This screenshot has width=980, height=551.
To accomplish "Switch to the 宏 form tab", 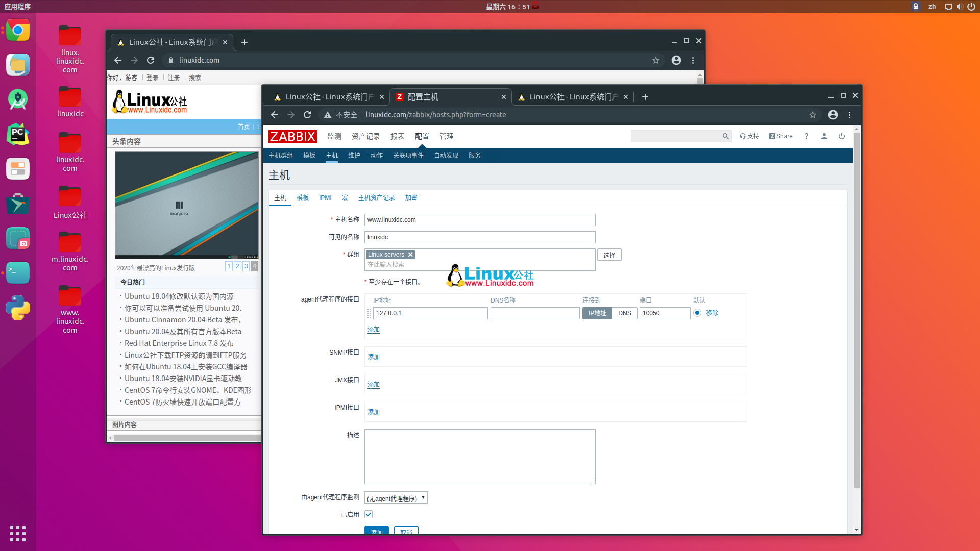I will coord(345,197).
